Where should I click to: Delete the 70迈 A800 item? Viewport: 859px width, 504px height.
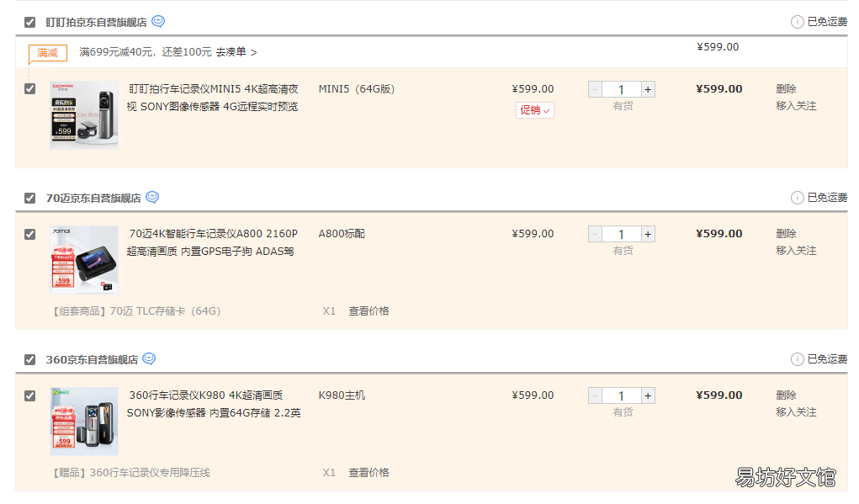pyautogui.click(x=786, y=233)
